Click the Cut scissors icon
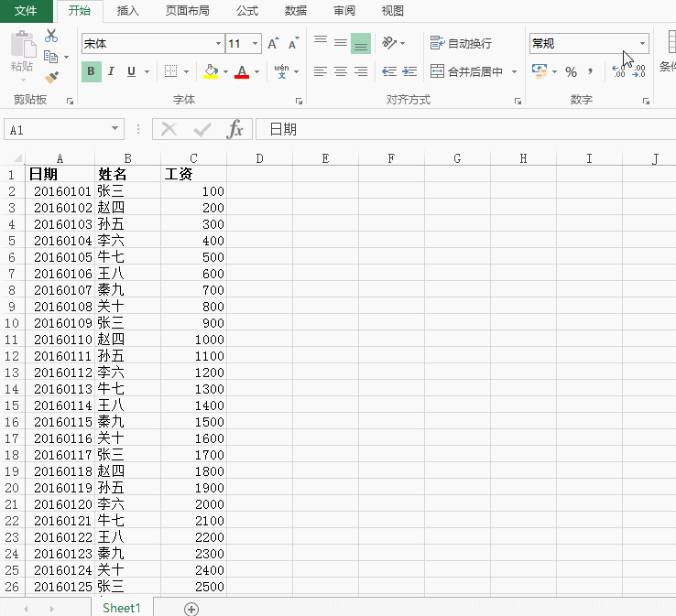This screenshot has width=676, height=616. [51, 36]
